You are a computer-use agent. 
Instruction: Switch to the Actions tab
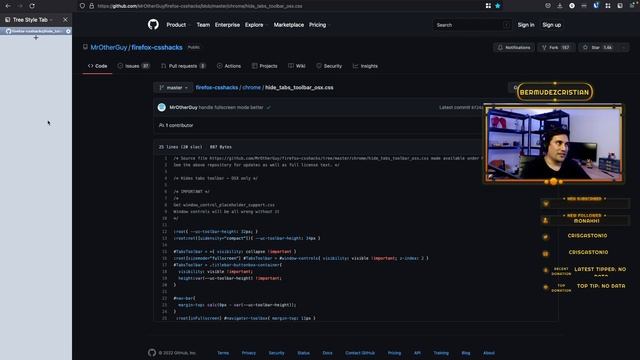click(229, 66)
